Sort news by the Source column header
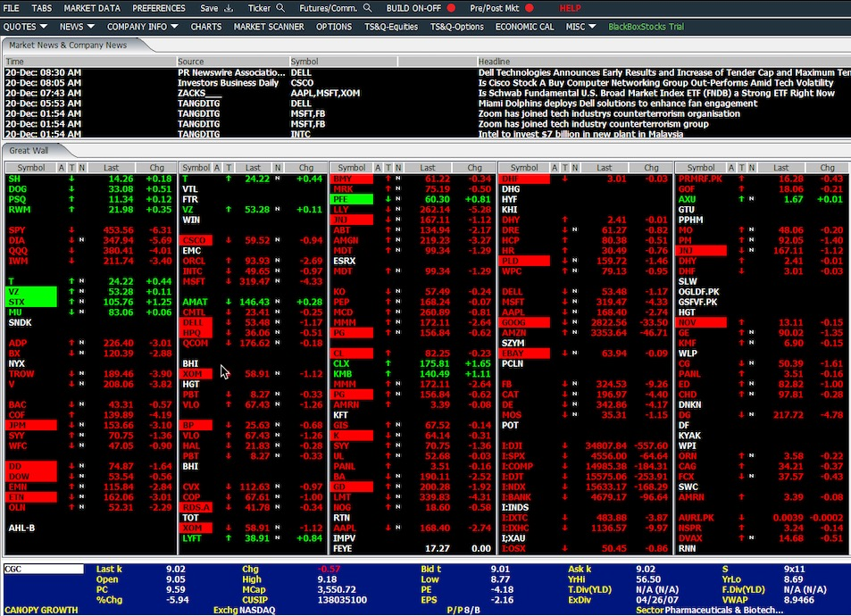 233,62
